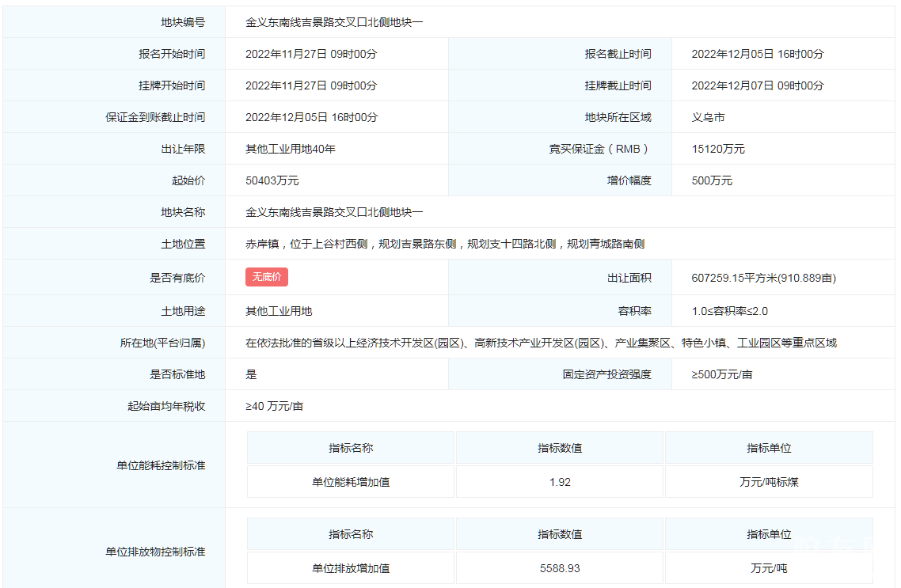
Task: Click the red 无底价 badge
Action: click(x=267, y=277)
